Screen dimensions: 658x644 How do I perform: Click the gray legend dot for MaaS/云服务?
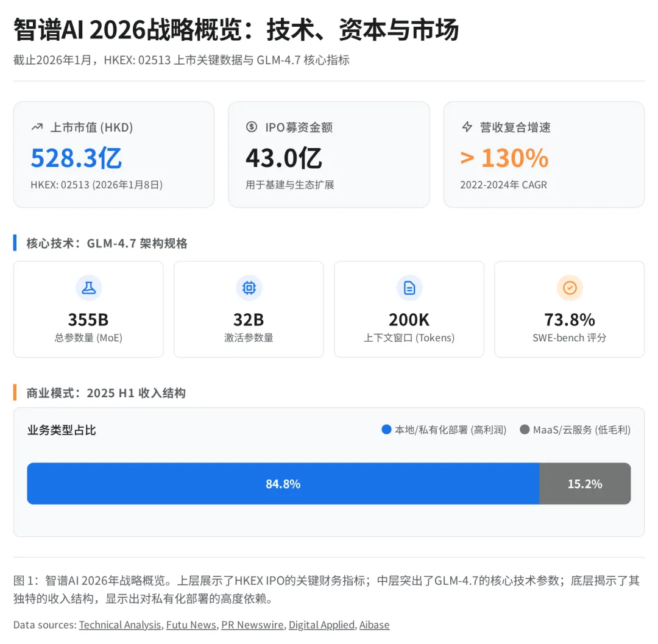tap(525, 430)
